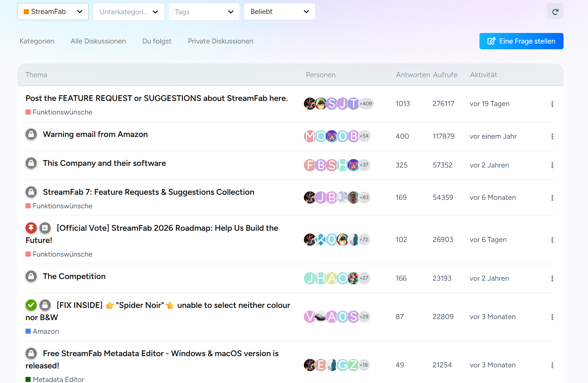This screenshot has height=383, width=588.
Task: Click lock icon beside Free StreamFab Metadata Editor
Action: (31, 353)
